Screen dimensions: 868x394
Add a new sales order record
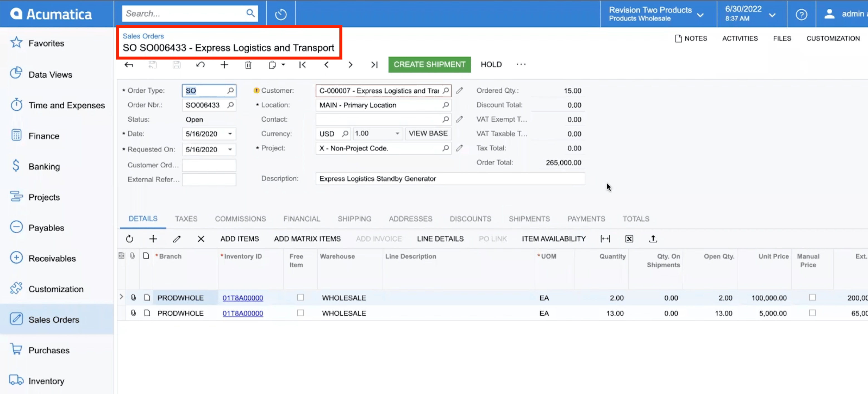tap(224, 65)
